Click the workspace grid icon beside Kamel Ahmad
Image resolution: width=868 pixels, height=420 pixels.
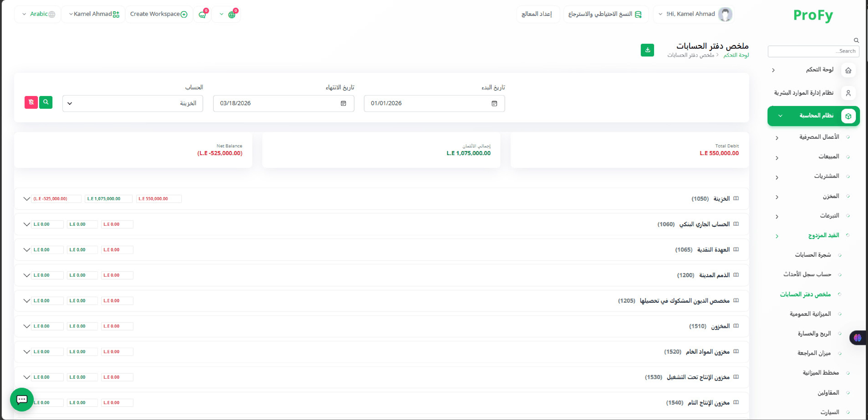point(116,14)
